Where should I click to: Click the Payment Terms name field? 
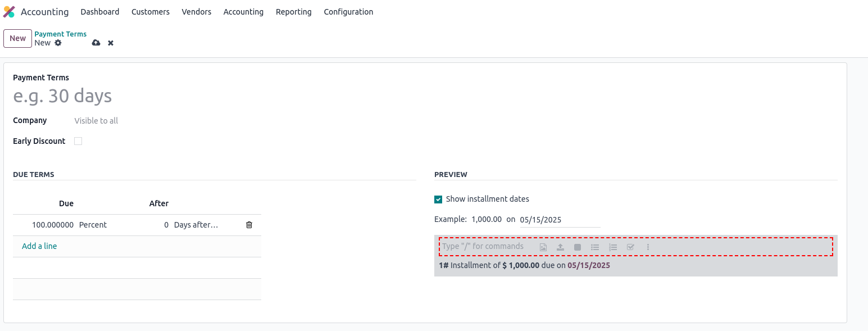click(169, 96)
